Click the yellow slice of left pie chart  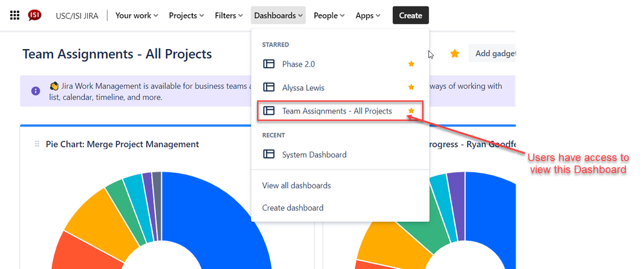pos(102,224)
